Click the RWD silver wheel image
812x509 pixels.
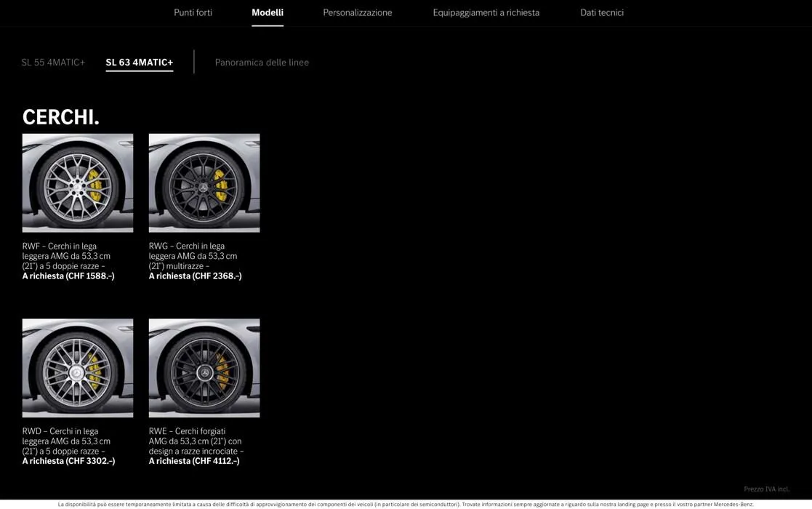pyautogui.click(x=78, y=368)
